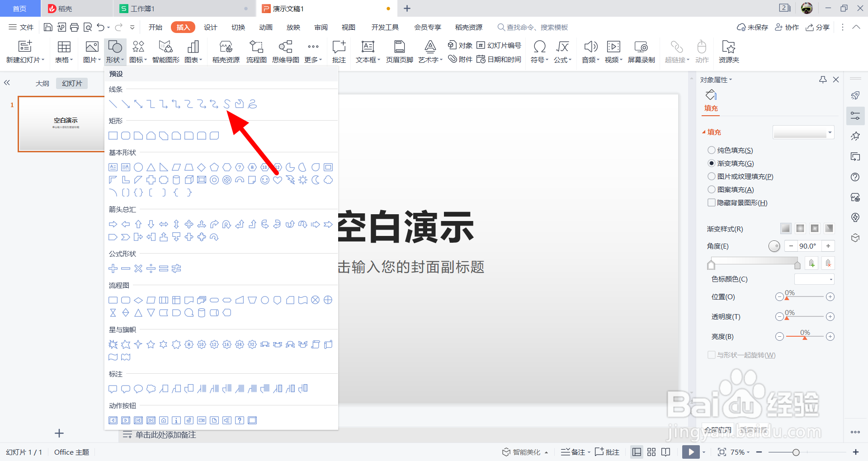The height and width of the screenshot is (461, 868).
Task: Click 智能美化 smart beautify in status bar
Action: click(525, 452)
